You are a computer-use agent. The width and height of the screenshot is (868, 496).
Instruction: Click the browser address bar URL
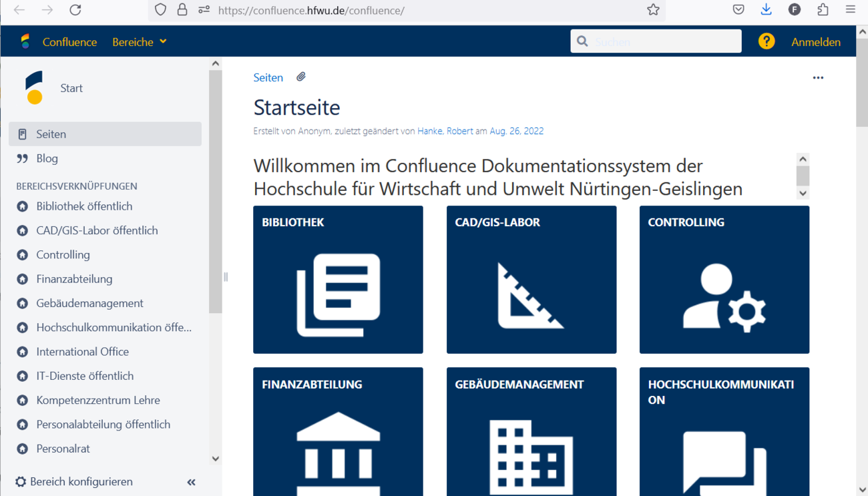(x=311, y=10)
